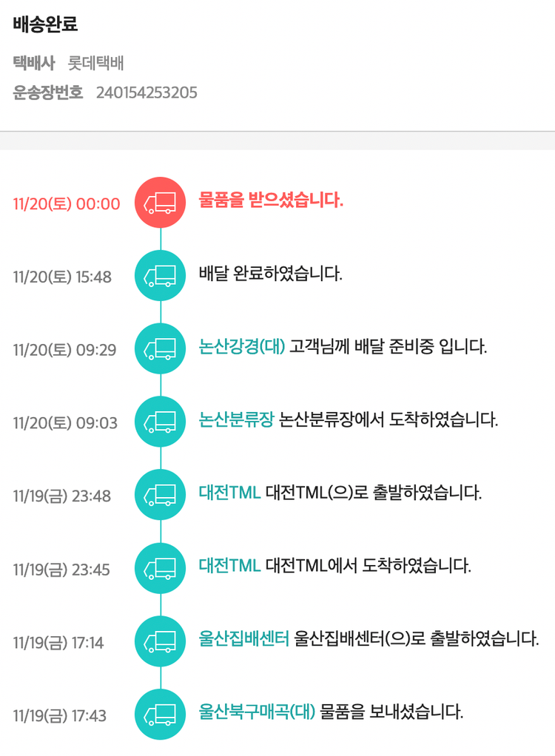Open the 논산분류장 location link
Screen dimensions: 555x756
click(236, 419)
